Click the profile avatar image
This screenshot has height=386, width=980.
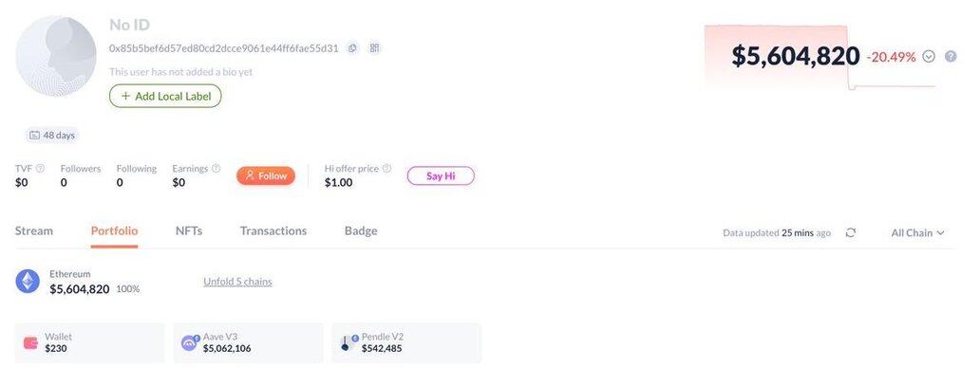(x=56, y=56)
